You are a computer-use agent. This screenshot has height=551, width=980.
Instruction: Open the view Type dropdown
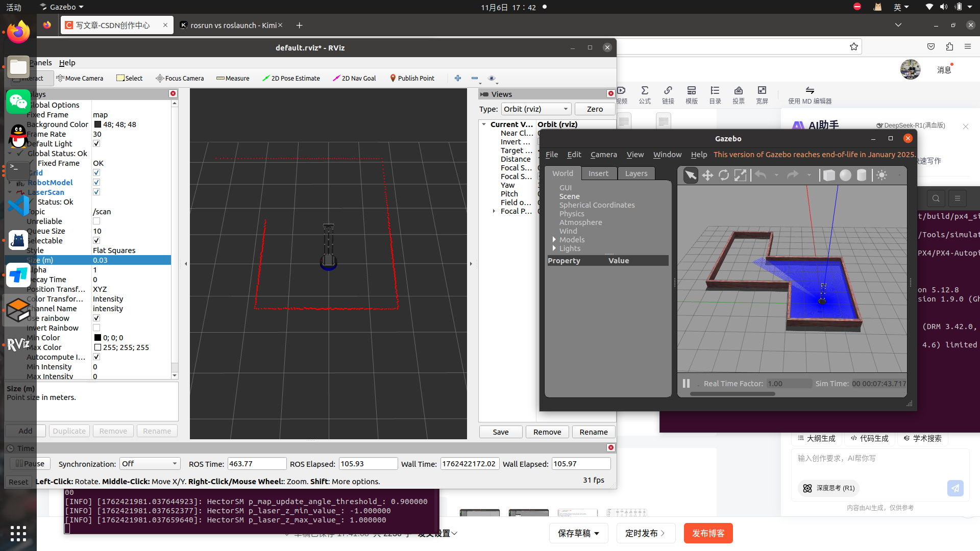click(x=536, y=109)
